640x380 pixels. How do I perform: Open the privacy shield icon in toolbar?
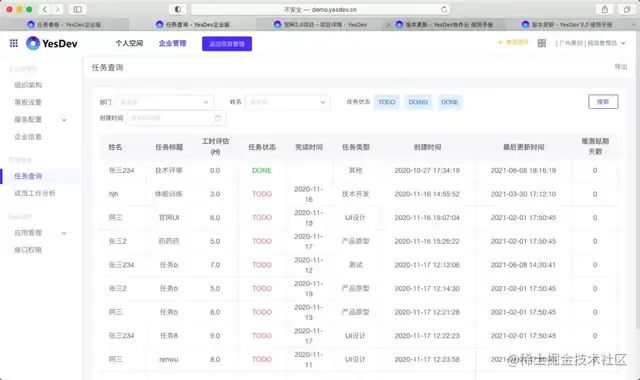(178, 9)
